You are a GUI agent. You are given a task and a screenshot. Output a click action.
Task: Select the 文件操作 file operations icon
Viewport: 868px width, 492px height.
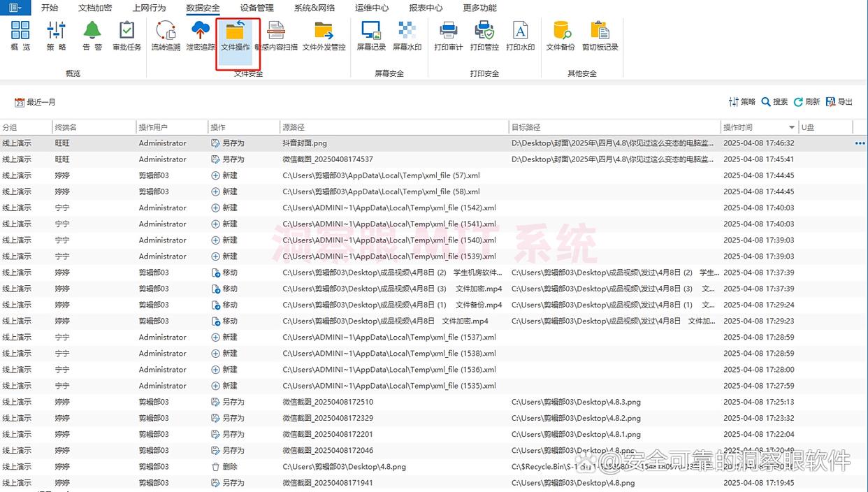(236, 35)
